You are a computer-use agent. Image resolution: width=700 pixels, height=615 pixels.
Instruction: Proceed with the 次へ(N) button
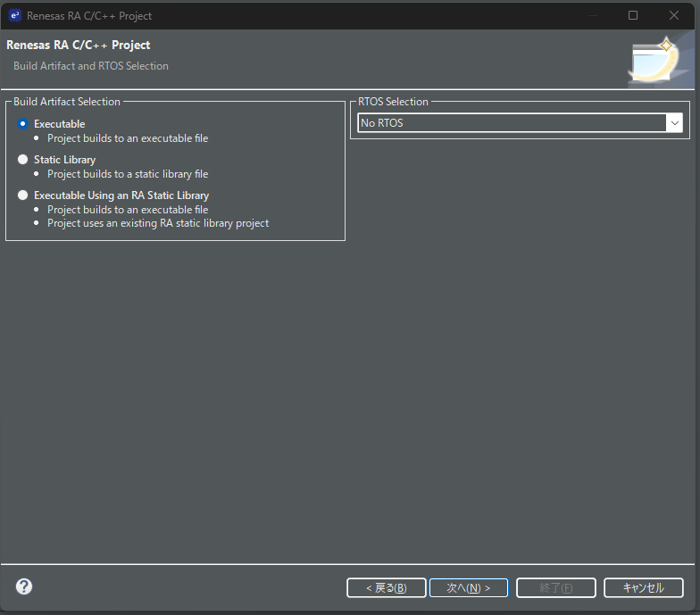click(468, 587)
